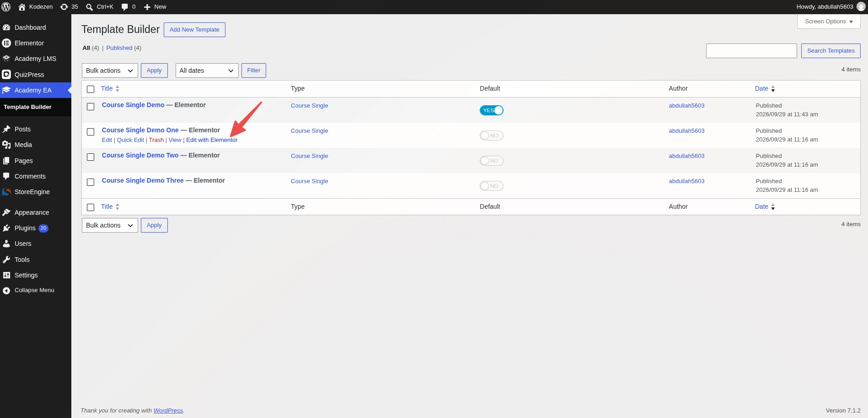Image resolution: width=868 pixels, height=418 pixels.
Task: Click the Kodezen home icon
Action: point(21,7)
